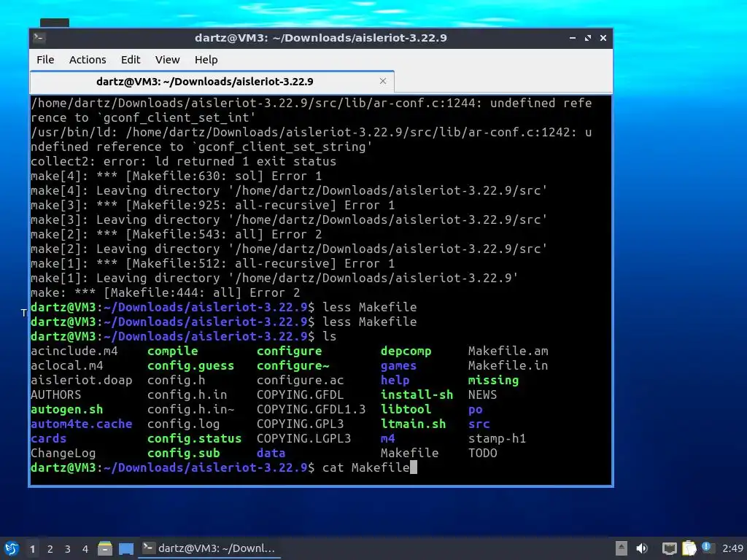Open the View menu

pos(167,60)
